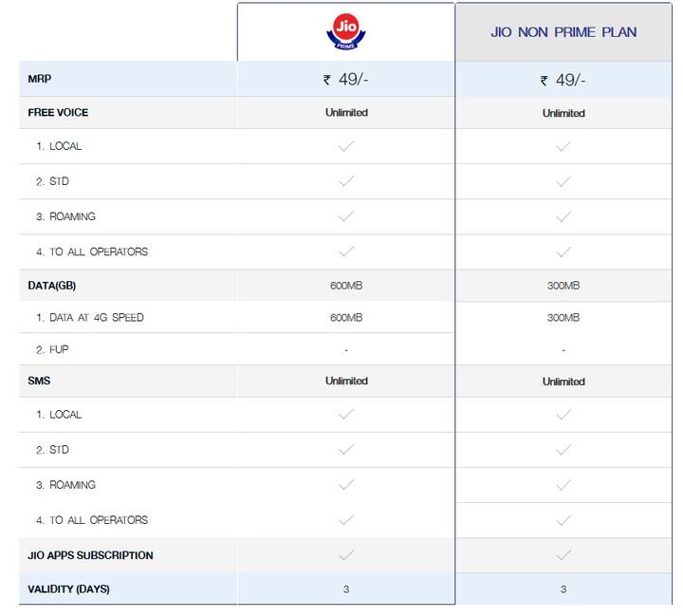
Task: Click Non Prime checkmark for SMS LOCAL
Action: [563, 415]
